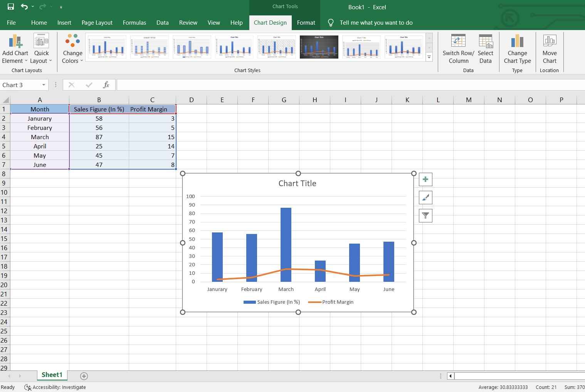The height and width of the screenshot is (392, 585).
Task: Select the March bar in chart
Action: (x=286, y=245)
